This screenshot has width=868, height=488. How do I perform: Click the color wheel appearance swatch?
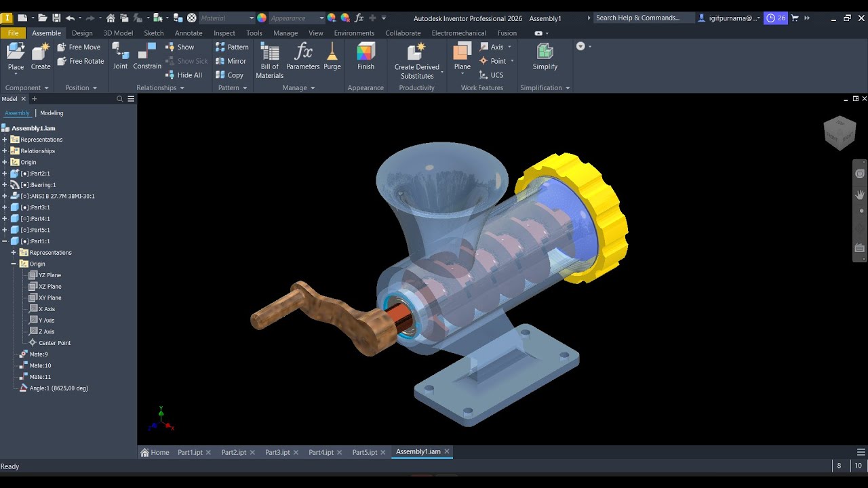[262, 18]
